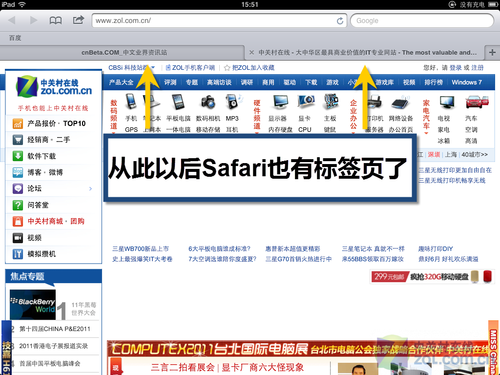Screen dimensions: 500x375
Task: Focus the Google search field
Action: point(422,21)
